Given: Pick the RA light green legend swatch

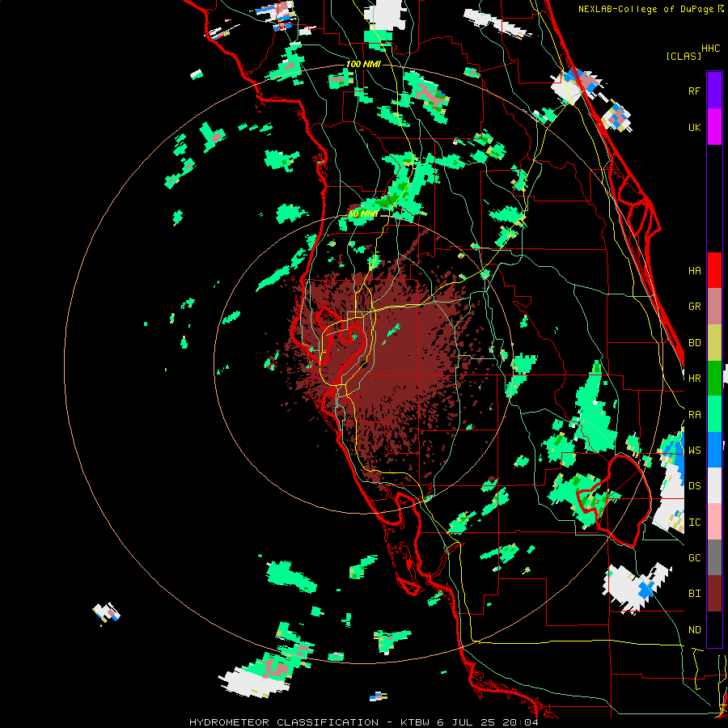Looking at the screenshot, I should [714, 414].
